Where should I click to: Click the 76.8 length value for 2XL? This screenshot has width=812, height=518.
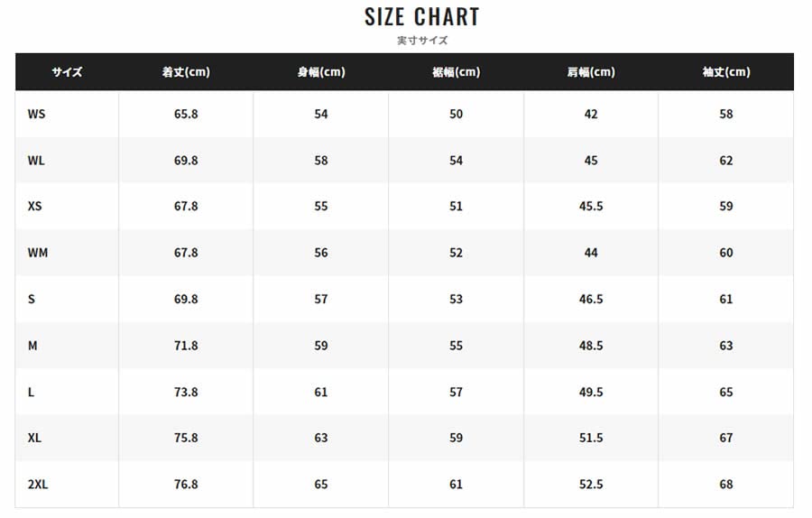186,485
